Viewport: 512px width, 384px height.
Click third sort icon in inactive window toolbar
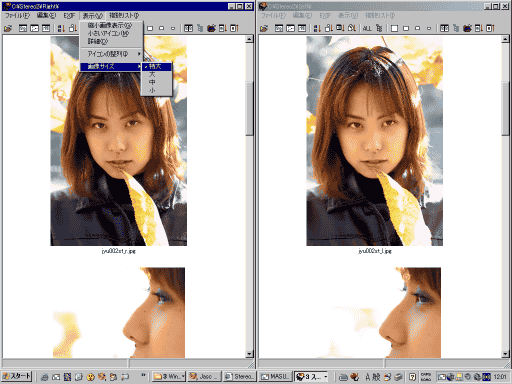[340, 28]
